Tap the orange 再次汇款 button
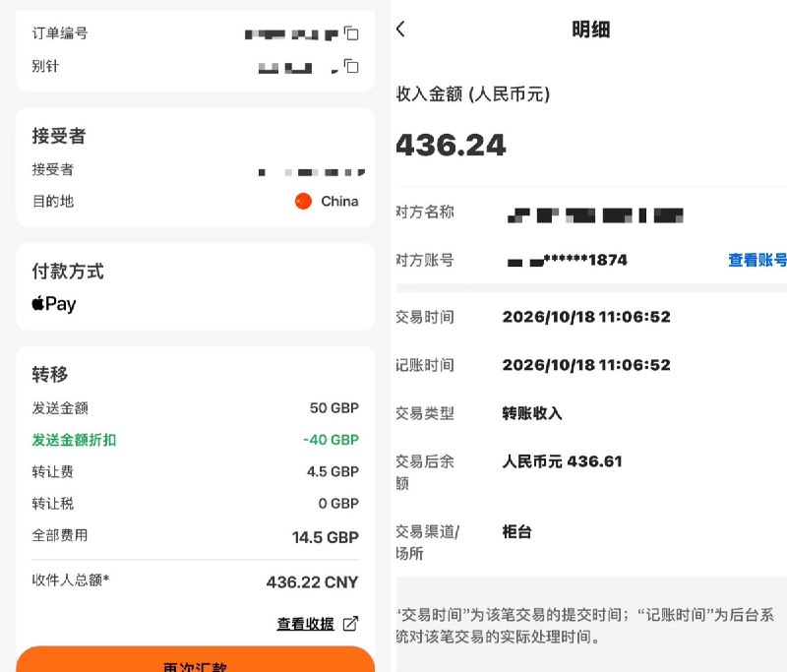The height and width of the screenshot is (672, 787). pos(195,659)
